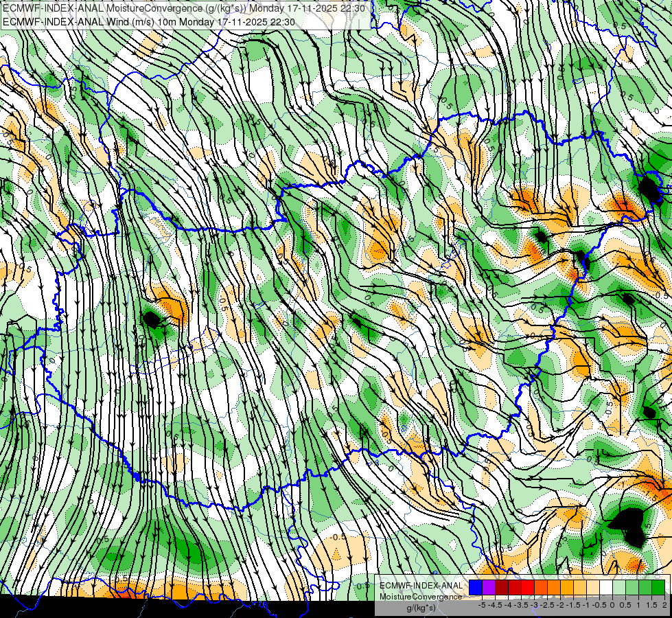Click the white legend swatch
672x618 pixels.
606,588
